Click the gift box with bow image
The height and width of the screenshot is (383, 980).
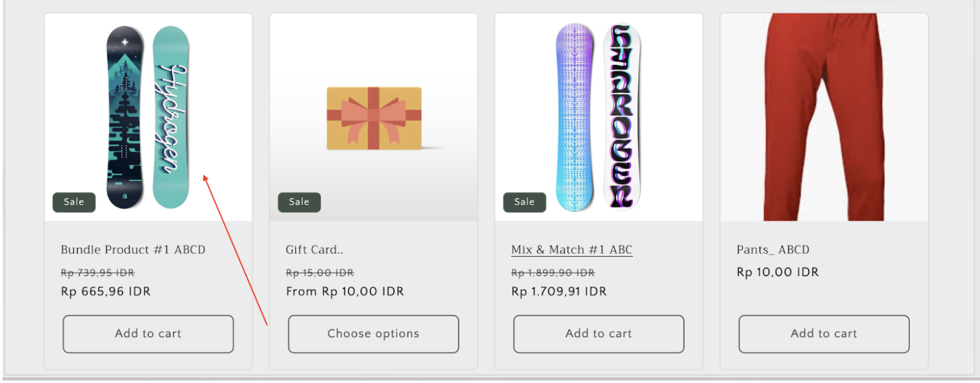coord(374,118)
